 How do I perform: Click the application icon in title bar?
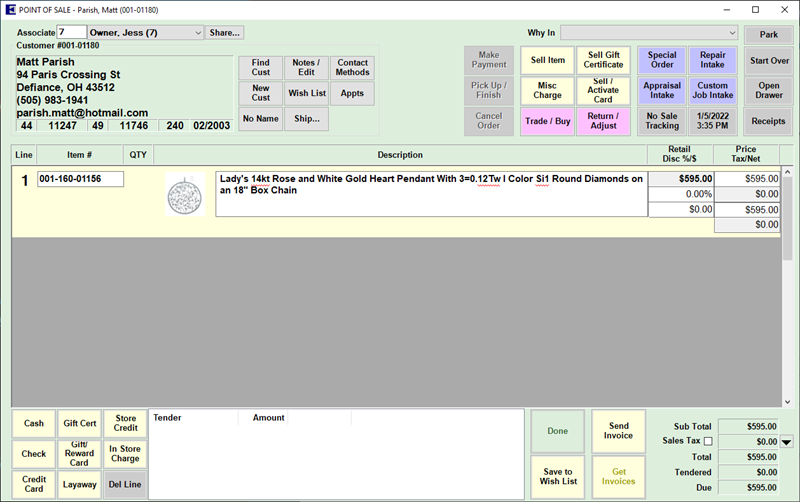(x=9, y=9)
